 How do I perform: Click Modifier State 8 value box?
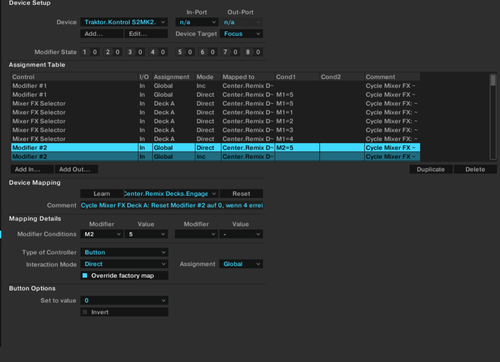point(258,52)
